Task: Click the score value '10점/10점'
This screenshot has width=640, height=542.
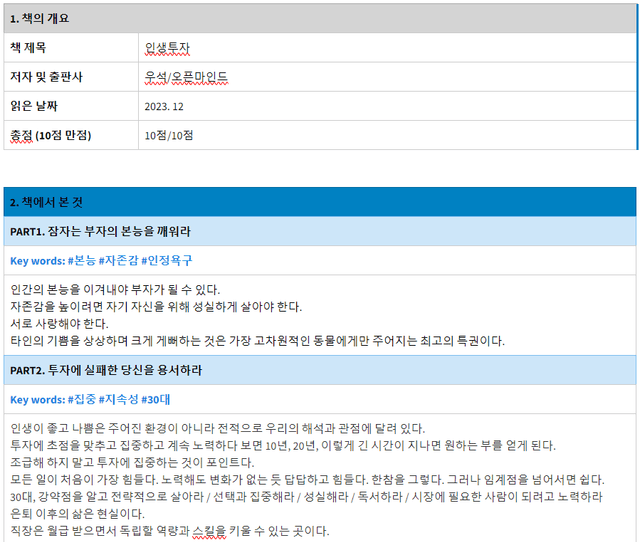Action: (169, 136)
